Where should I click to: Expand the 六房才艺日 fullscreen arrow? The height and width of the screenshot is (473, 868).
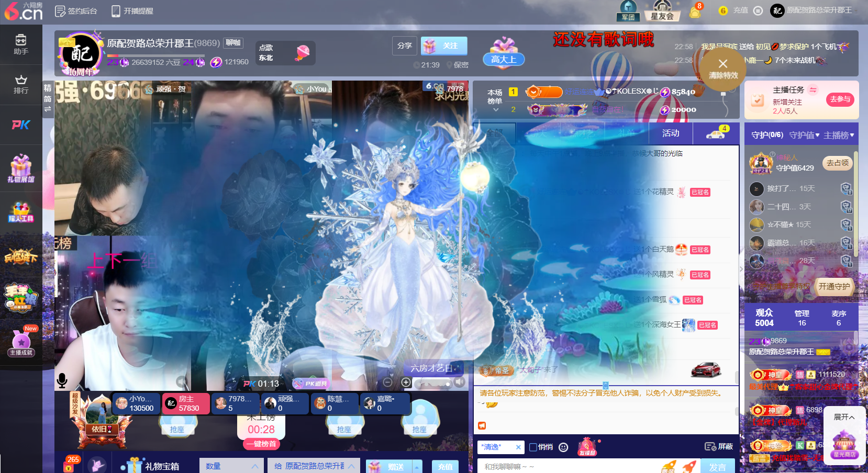[457, 368]
